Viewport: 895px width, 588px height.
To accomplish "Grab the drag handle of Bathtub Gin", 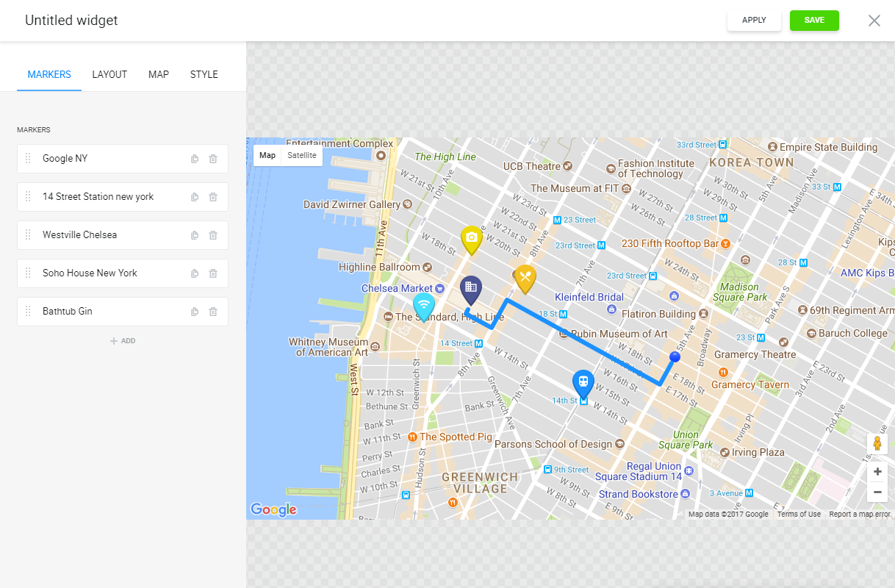I will click(x=28, y=312).
